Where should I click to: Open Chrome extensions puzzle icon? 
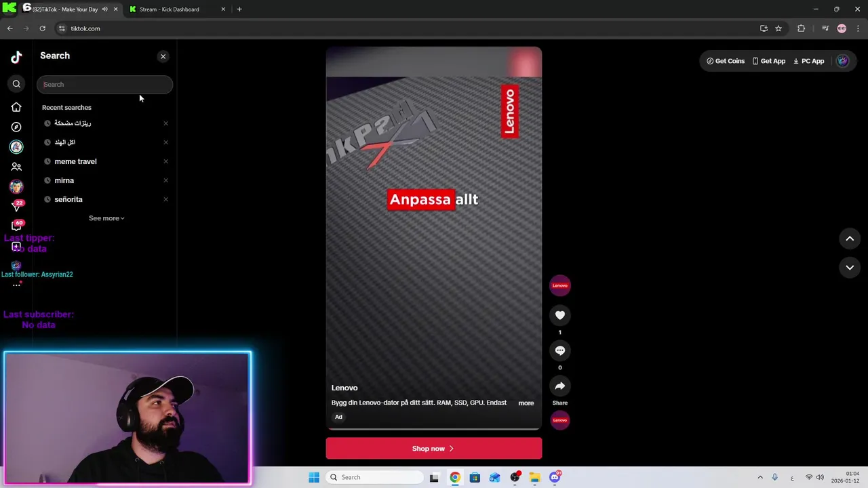point(802,28)
